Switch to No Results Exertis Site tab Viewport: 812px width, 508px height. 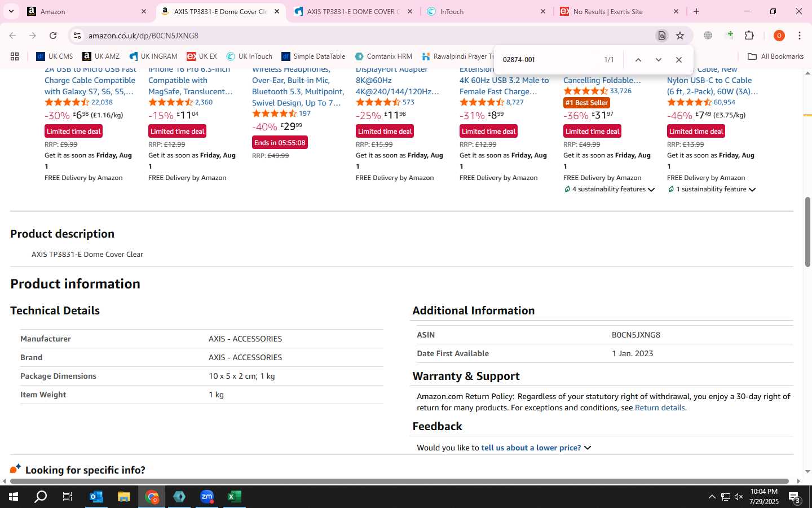619,11
